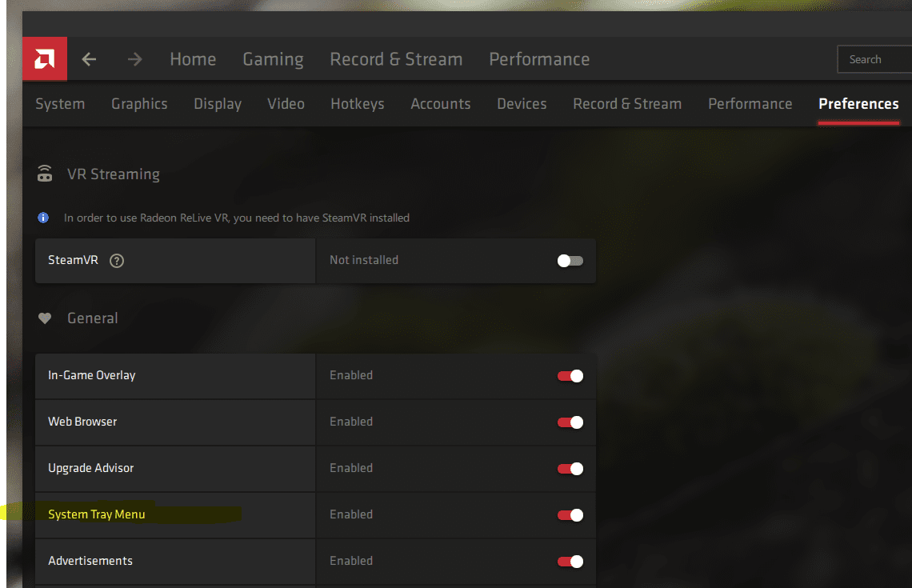Click the General section heading

click(x=93, y=318)
